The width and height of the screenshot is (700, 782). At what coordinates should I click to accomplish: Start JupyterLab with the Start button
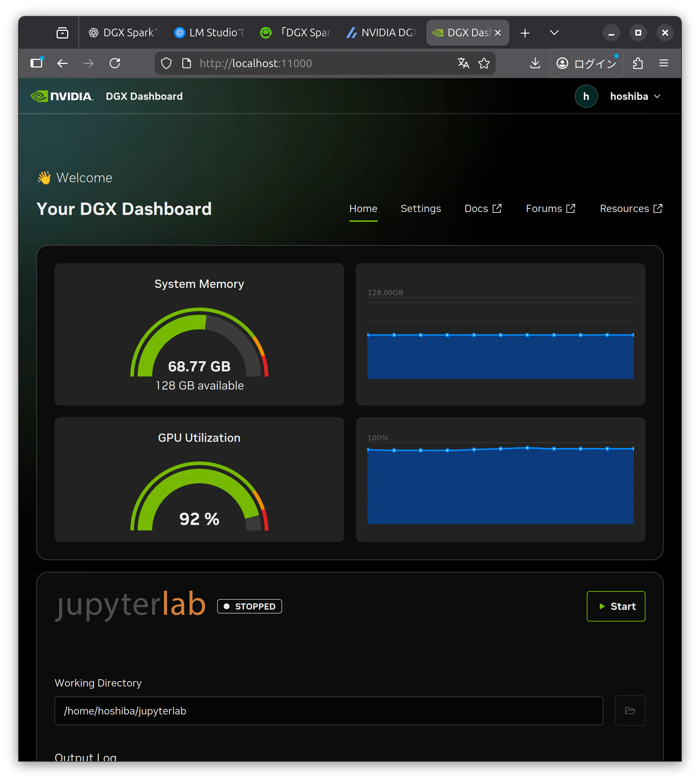(x=616, y=606)
